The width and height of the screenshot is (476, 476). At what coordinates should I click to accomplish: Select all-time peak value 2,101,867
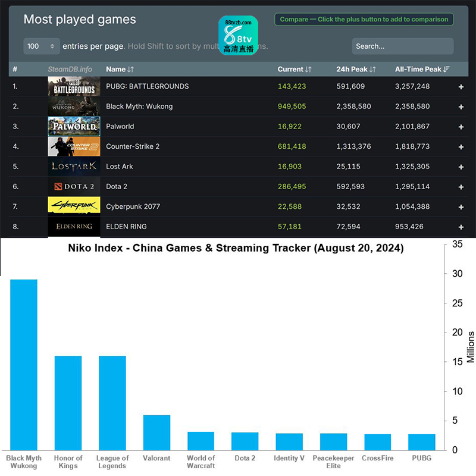pos(412,126)
